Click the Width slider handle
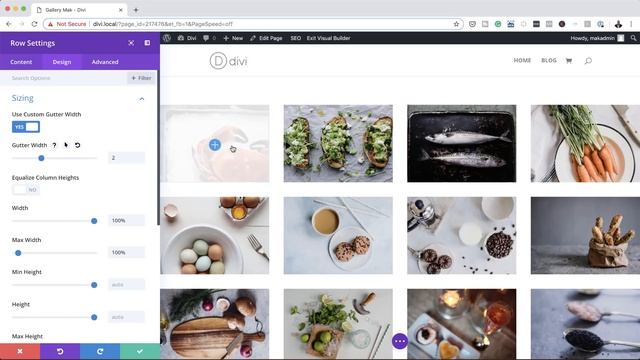 (x=94, y=221)
